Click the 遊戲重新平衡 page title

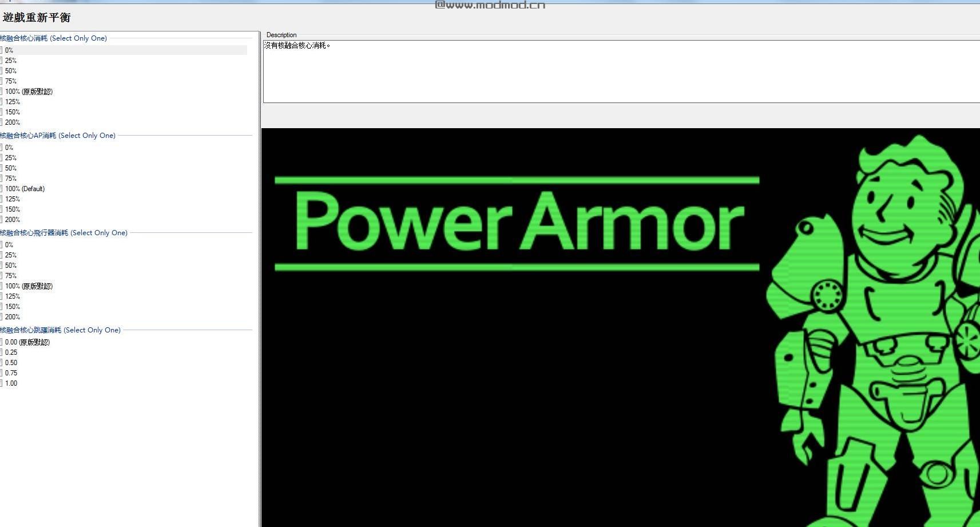point(37,18)
